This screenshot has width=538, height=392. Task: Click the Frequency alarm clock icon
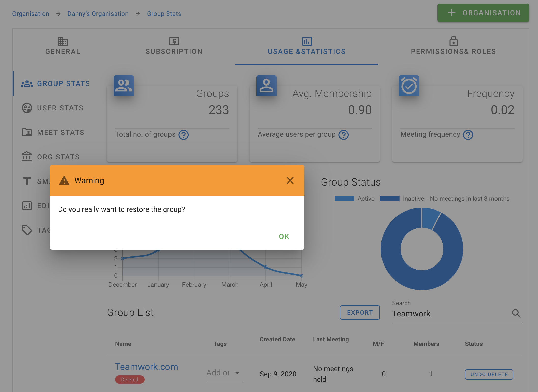(x=409, y=86)
